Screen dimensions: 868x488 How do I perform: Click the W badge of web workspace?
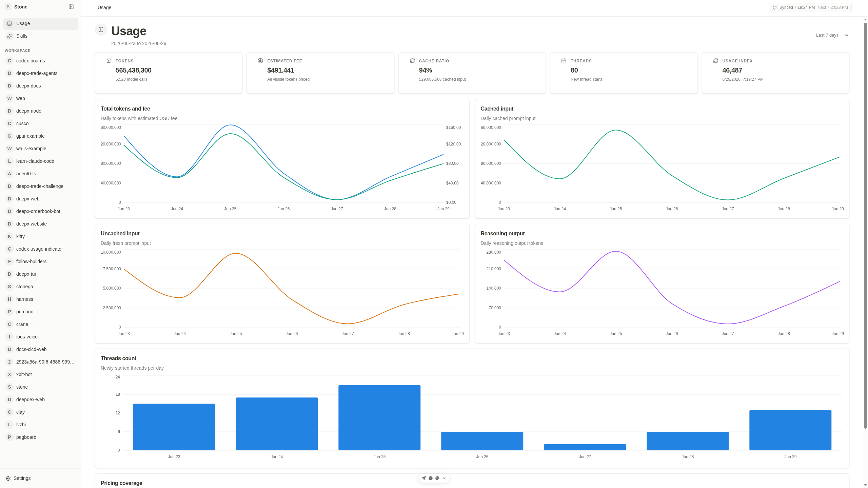click(x=9, y=98)
